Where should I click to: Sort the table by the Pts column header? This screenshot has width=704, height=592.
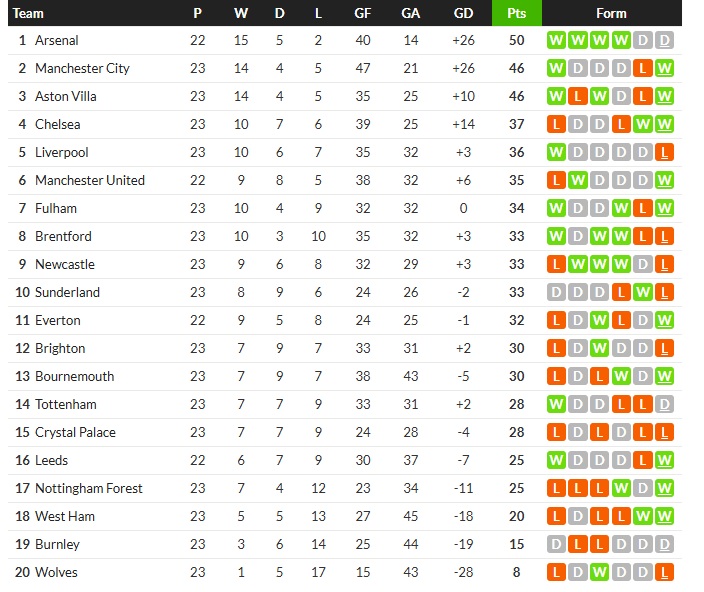click(x=516, y=13)
